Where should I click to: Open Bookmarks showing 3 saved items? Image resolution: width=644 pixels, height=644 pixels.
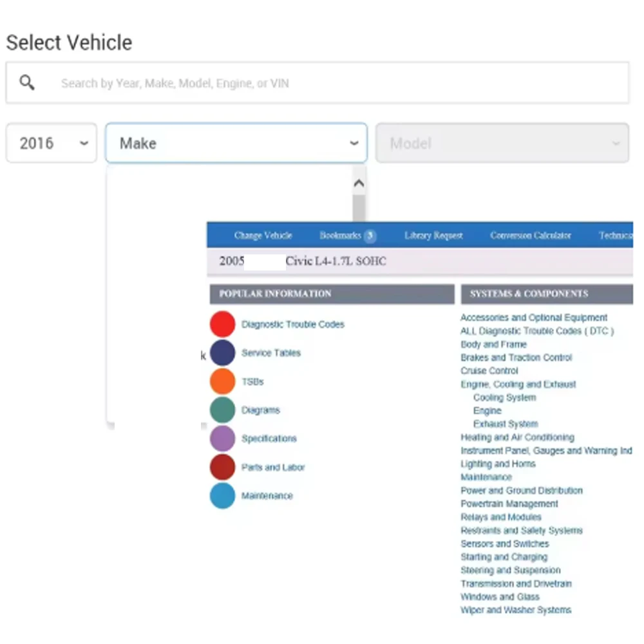tap(347, 235)
